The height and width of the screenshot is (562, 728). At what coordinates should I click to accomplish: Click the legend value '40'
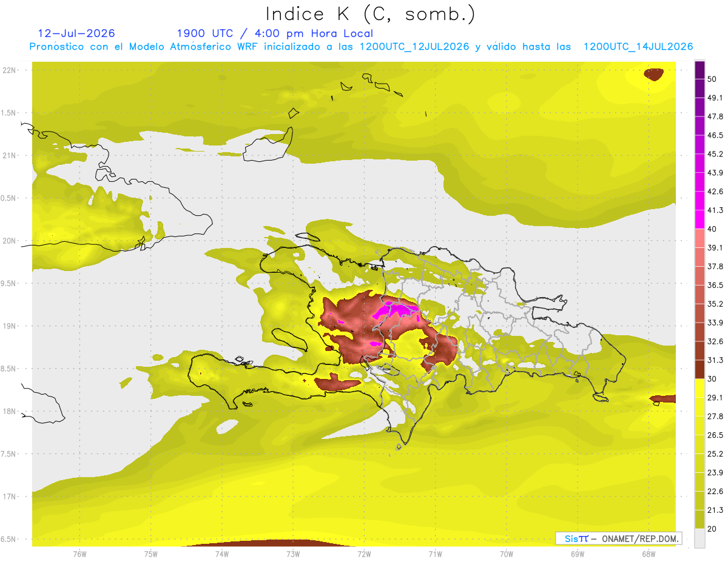click(x=712, y=229)
